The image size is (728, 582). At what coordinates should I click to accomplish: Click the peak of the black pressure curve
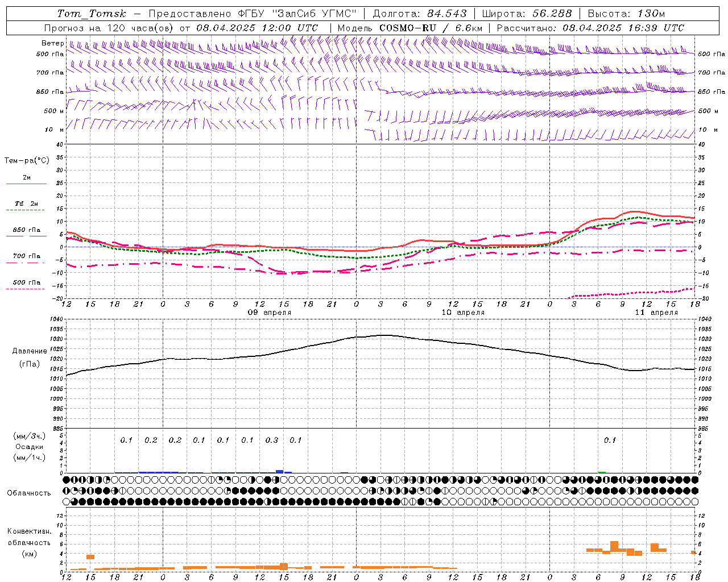coord(384,335)
